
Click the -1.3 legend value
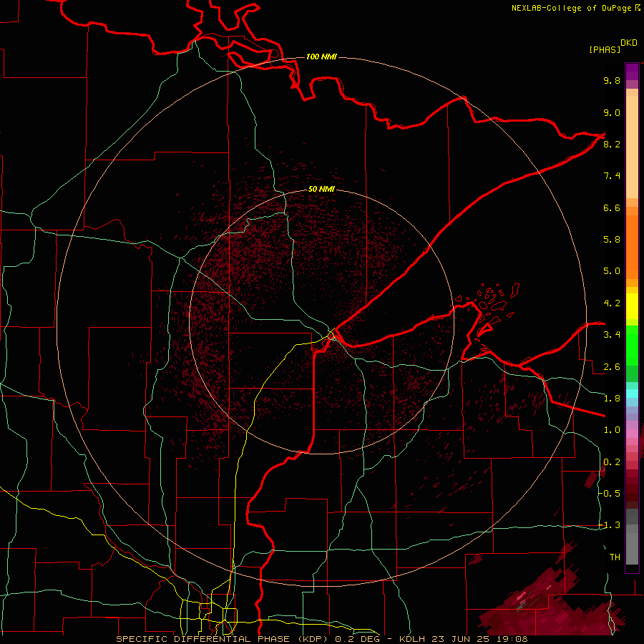[x=610, y=525]
